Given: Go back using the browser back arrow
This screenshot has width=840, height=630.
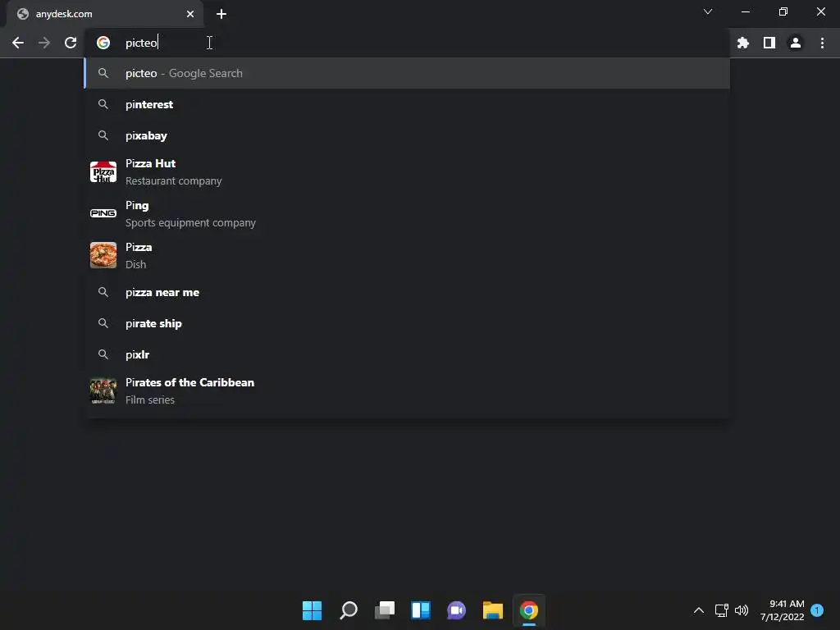Looking at the screenshot, I should click(x=18, y=43).
